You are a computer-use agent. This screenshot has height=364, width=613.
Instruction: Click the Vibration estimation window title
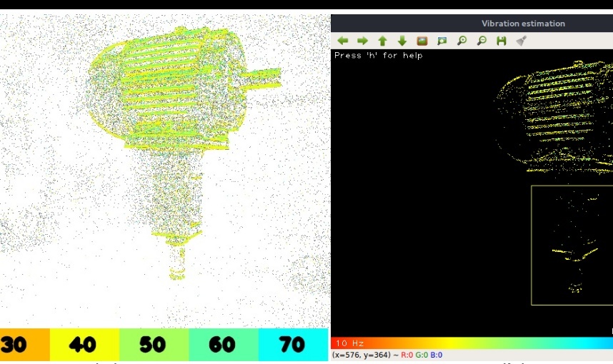click(523, 24)
